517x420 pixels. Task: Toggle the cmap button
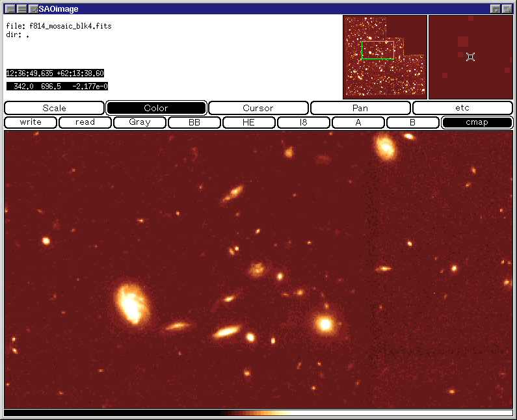[477, 122]
